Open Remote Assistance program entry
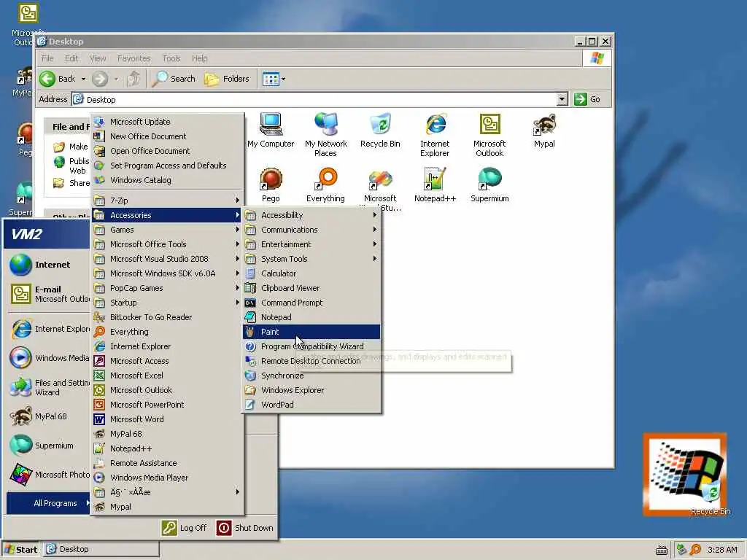Screen dimensions: 747x560 click(167, 463)
